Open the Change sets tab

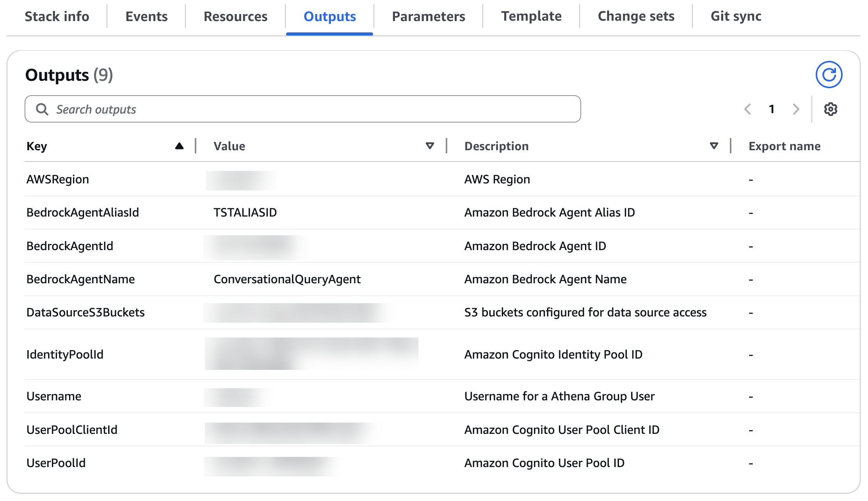(x=636, y=16)
